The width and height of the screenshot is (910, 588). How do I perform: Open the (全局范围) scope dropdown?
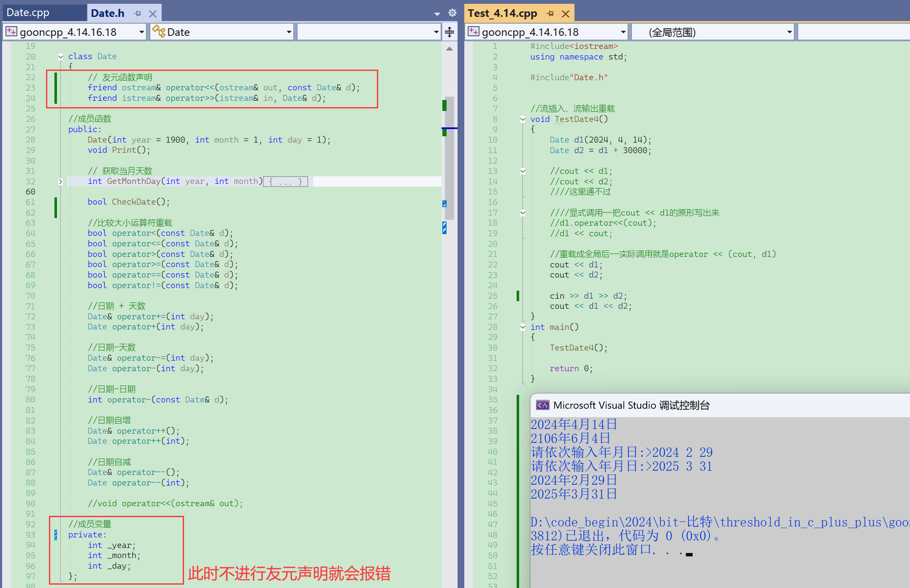(x=713, y=32)
